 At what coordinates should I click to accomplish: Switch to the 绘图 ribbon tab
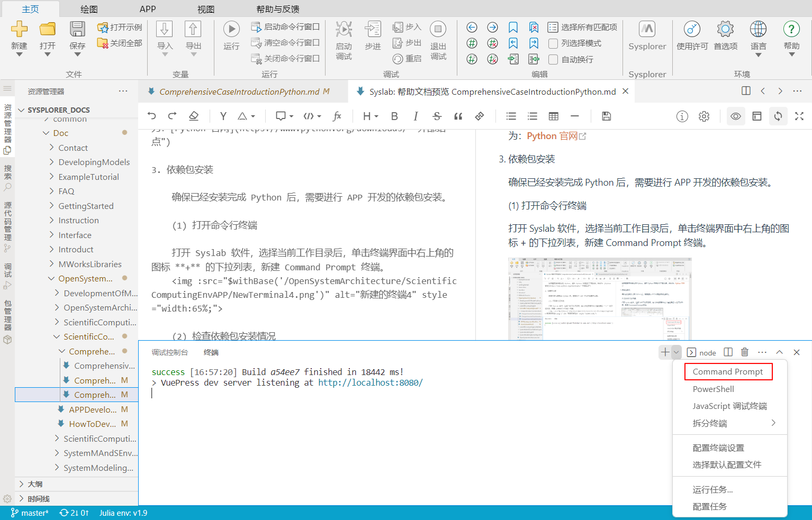click(x=89, y=9)
